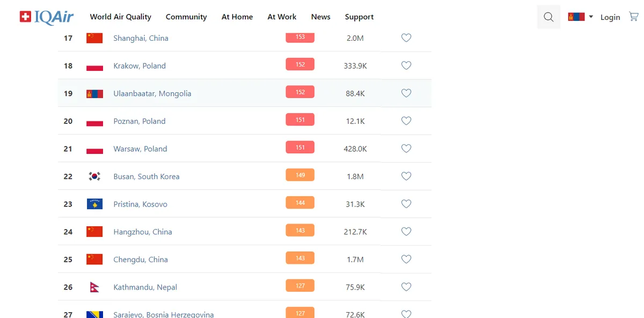Click the Mongolia flag beside Ulaanbaatar
644x318 pixels.
[x=94, y=93]
